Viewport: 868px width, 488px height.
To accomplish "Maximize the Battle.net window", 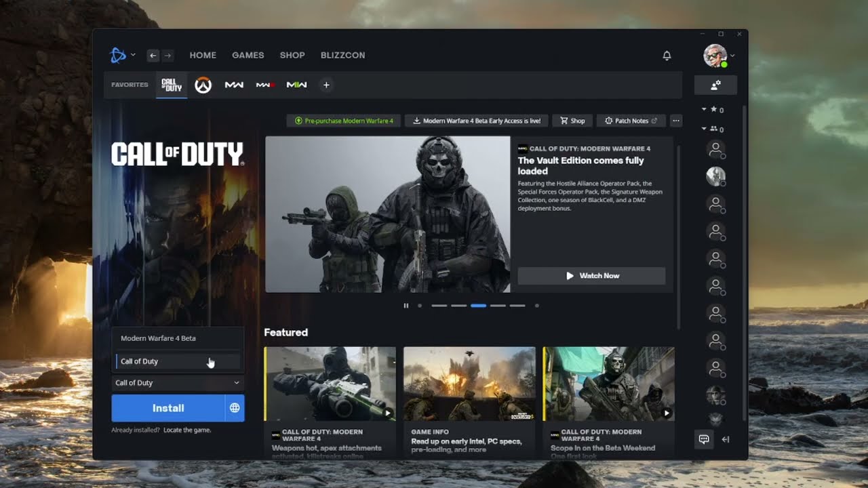I will tap(721, 34).
